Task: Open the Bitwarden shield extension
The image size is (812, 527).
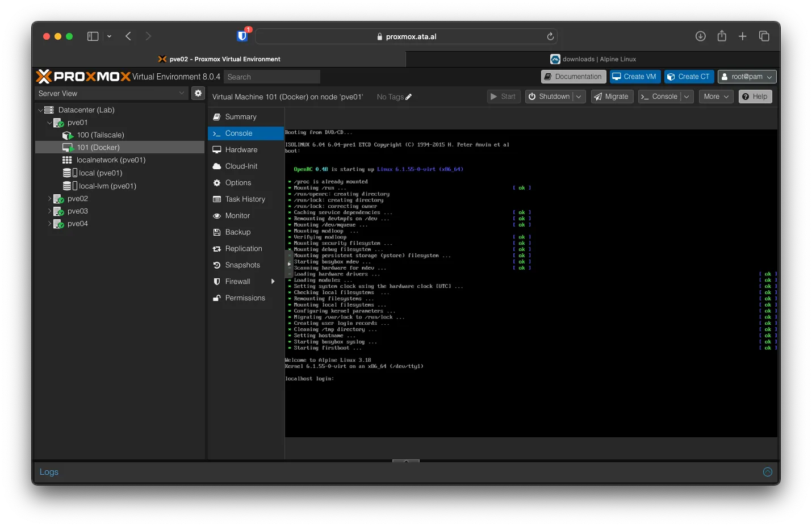Action: coord(242,36)
